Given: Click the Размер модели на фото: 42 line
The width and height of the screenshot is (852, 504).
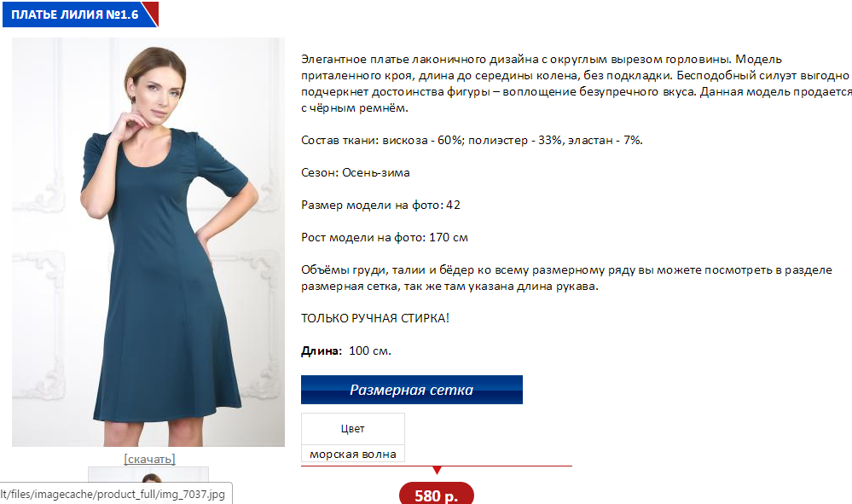Looking at the screenshot, I should (380, 206).
